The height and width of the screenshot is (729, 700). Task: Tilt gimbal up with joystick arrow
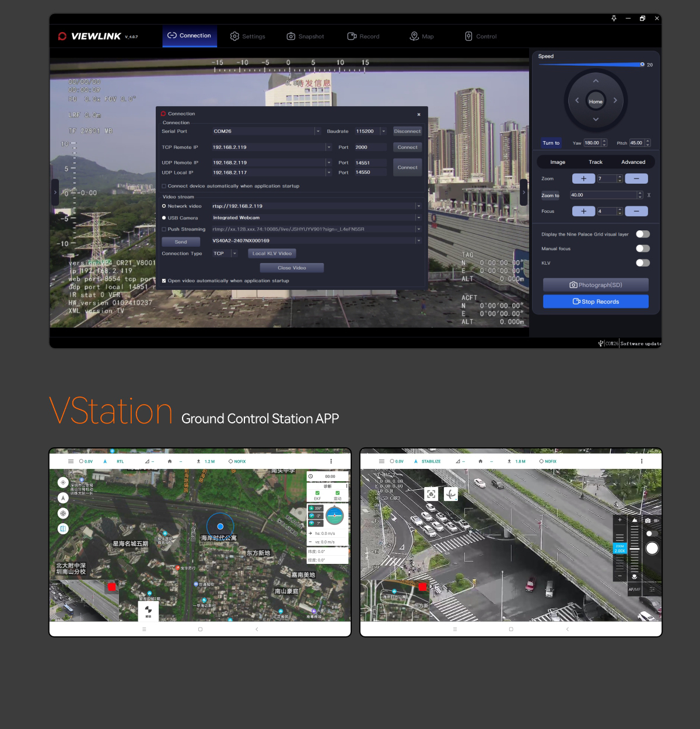596,81
